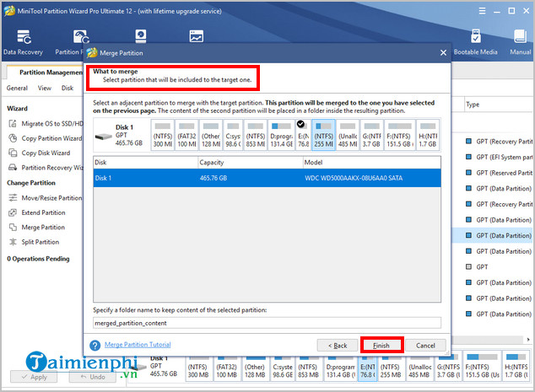Screen dimensions: 535x392
Task: Select the NTFS 853 MB partition in dialog
Action: tap(255, 136)
